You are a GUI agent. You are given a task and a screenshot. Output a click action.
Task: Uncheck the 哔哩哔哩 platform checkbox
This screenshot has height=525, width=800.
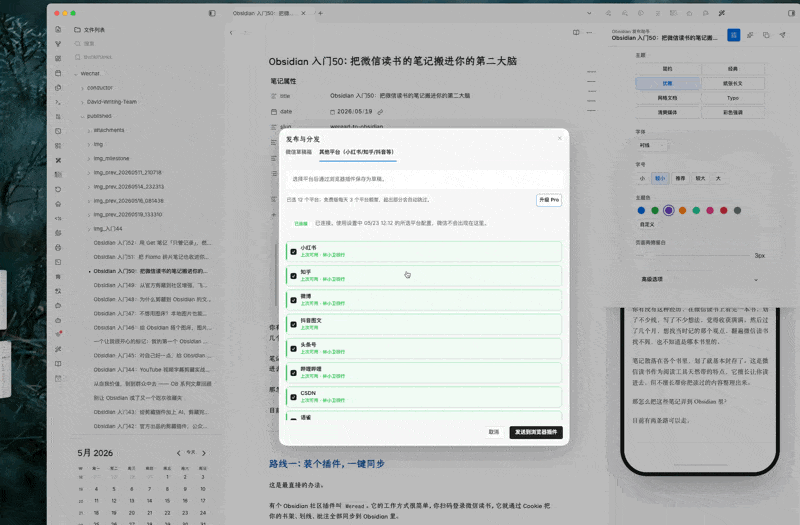coord(293,373)
